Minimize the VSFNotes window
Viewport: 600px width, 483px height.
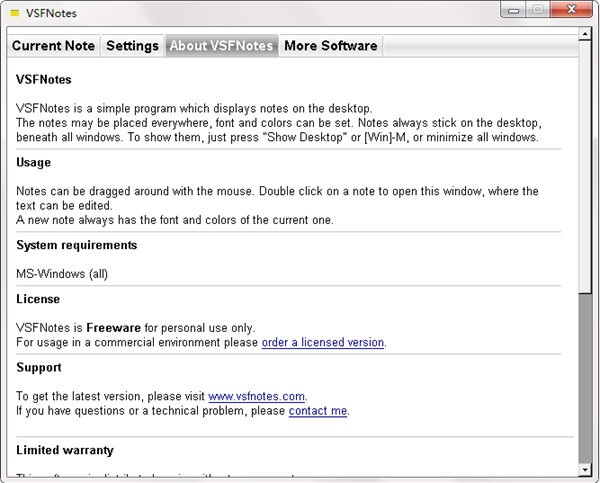coord(513,10)
